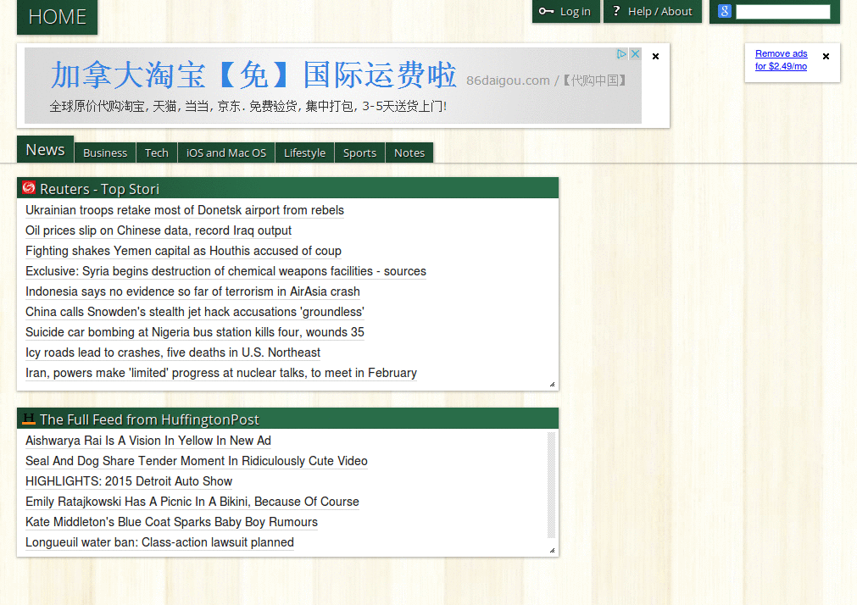Read Fighting shakes Yemen capital headline

(183, 251)
